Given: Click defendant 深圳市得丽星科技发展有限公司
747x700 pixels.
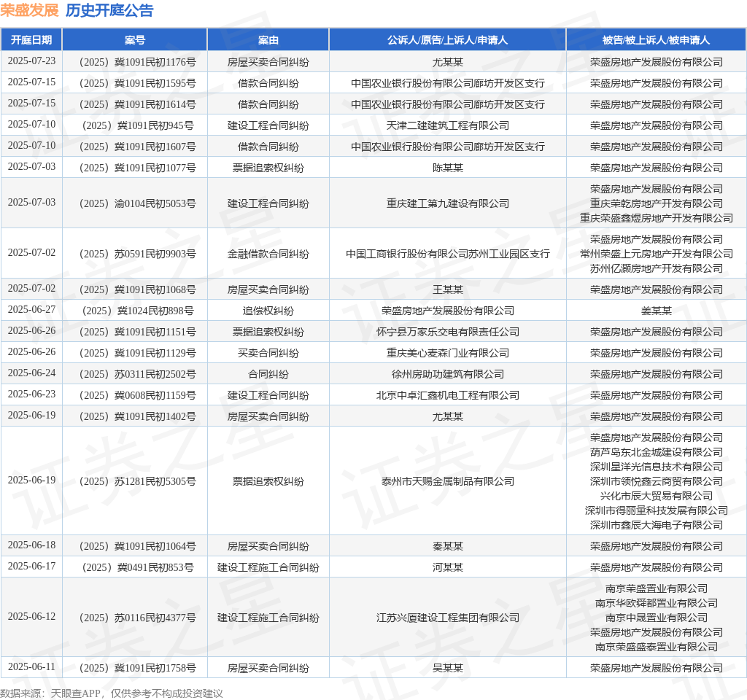Looking at the screenshot, I should 656,510.
